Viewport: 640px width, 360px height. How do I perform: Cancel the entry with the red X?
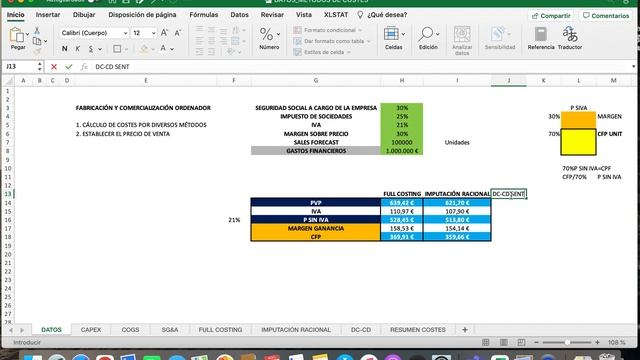tap(53, 67)
